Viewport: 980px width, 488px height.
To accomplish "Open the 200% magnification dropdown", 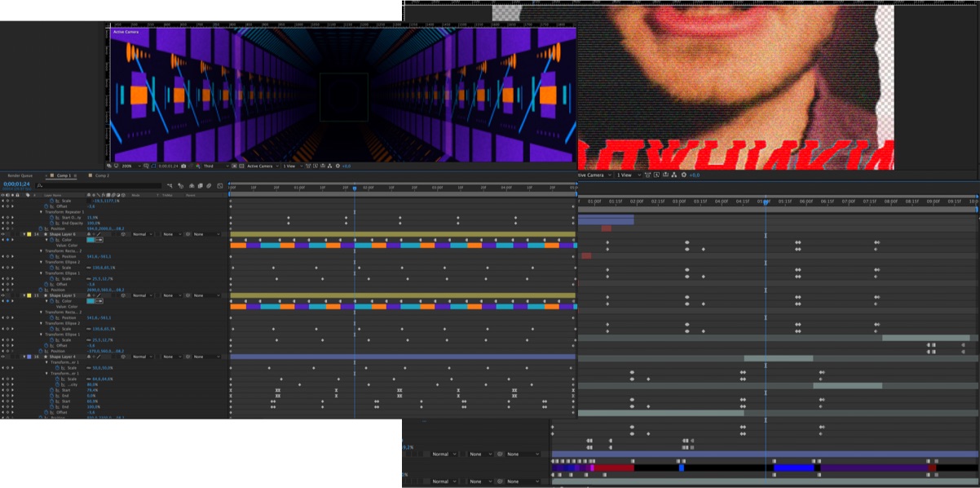I will tap(128, 166).
